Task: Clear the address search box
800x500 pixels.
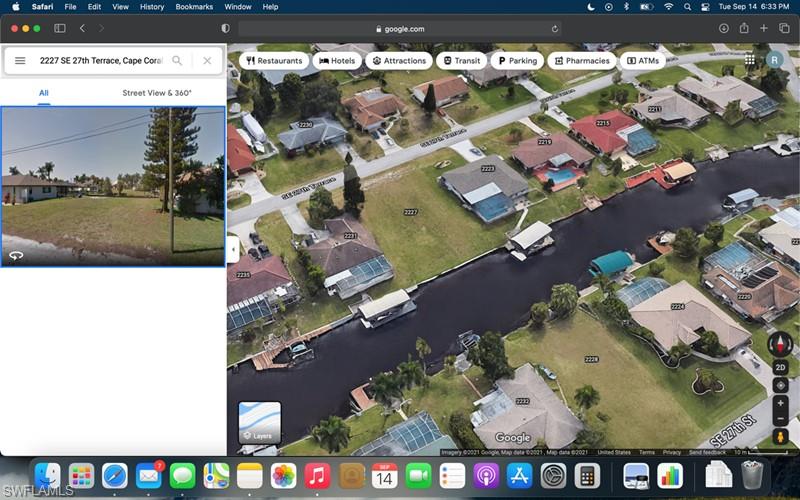Action: pyautogui.click(x=207, y=61)
